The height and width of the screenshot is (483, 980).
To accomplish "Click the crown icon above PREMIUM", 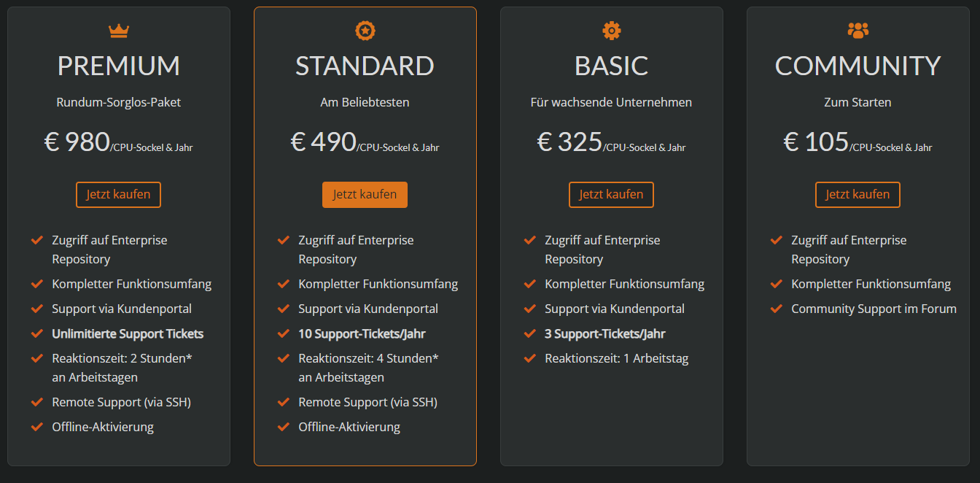I will pos(119,31).
